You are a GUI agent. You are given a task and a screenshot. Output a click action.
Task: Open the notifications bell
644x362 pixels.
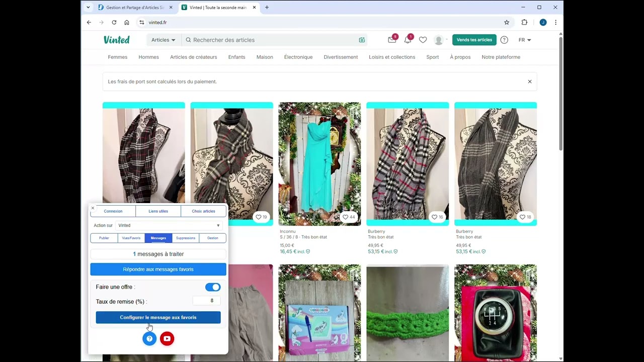point(408,40)
